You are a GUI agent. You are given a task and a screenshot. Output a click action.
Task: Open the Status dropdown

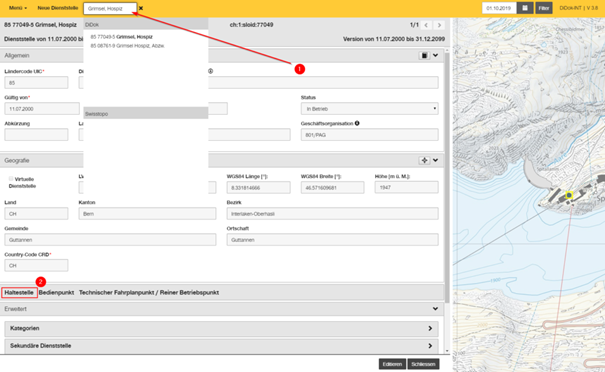point(370,109)
